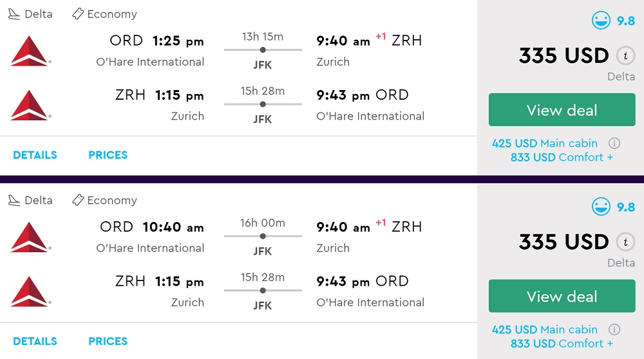The height and width of the screenshot is (359, 644).
Task: Click the smiley rating icon in first result
Action: click(x=601, y=21)
